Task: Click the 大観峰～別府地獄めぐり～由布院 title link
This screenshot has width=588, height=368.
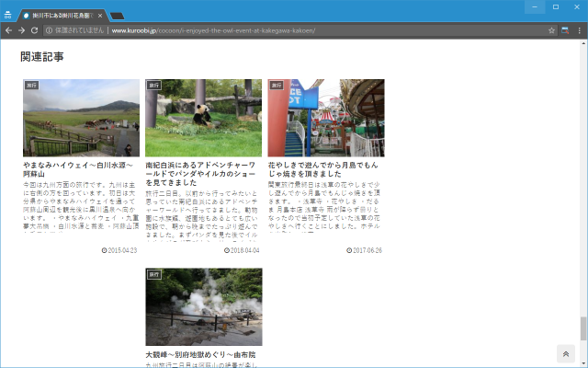Action: pos(200,354)
